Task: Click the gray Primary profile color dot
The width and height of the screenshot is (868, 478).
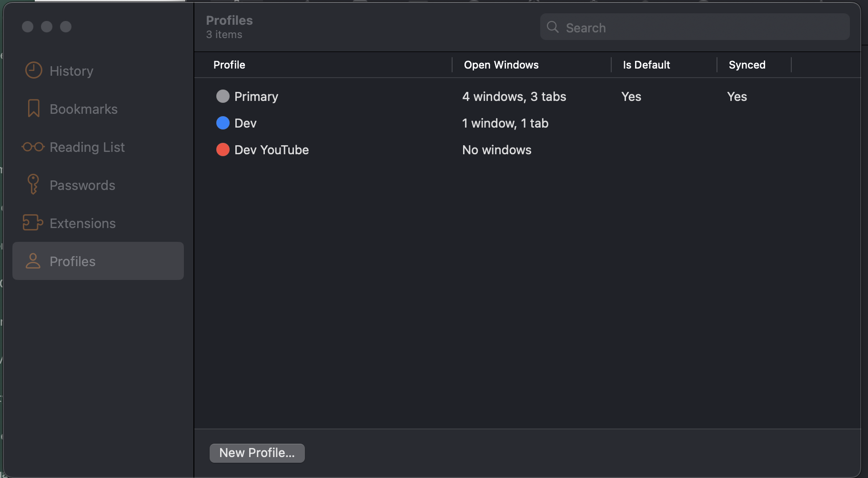Action: pyautogui.click(x=222, y=97)
